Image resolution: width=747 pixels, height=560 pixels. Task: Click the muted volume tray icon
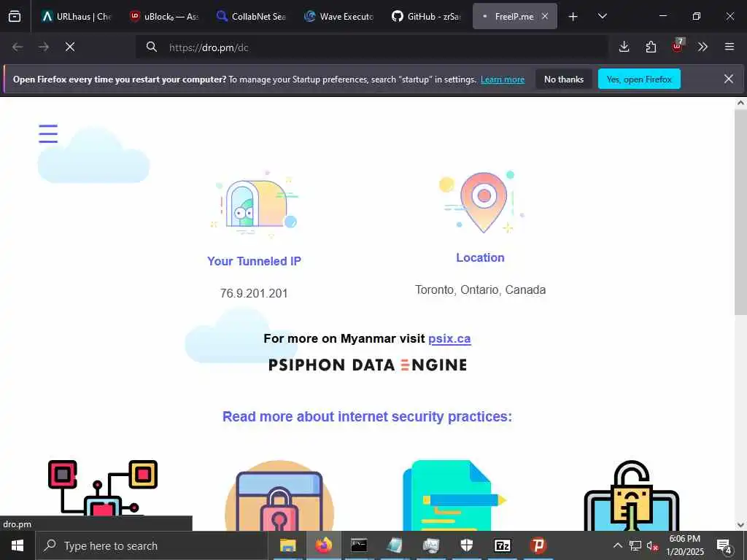[x=652, y=545]
